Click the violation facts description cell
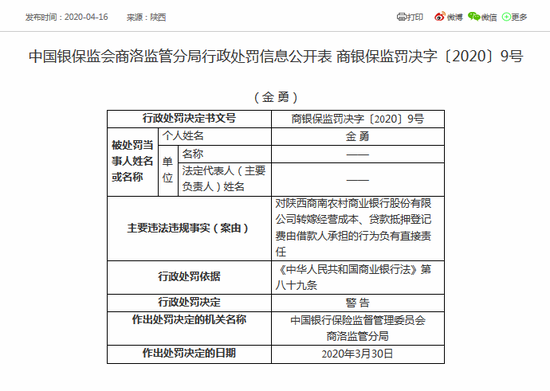The height and width of the screenshot is (391, 550). [358, 228]
